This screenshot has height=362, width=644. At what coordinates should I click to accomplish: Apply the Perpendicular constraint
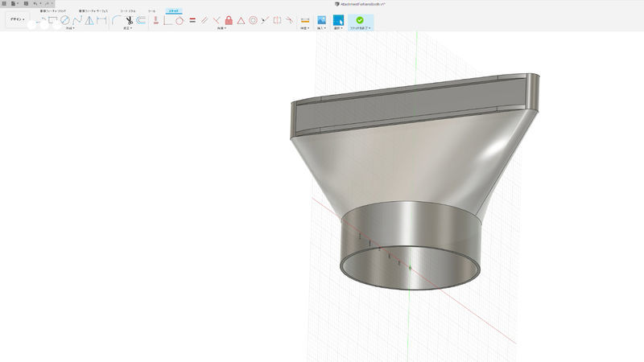coord(217,20)
